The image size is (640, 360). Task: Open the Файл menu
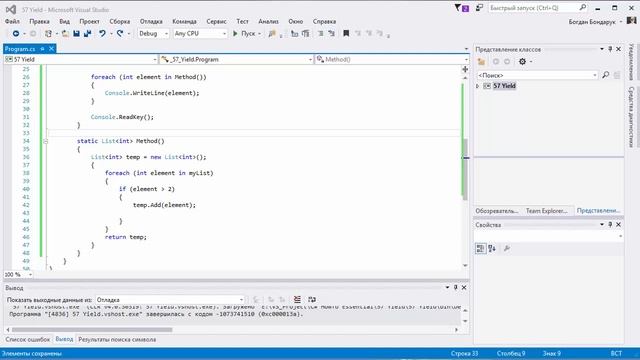pos(12,21)
